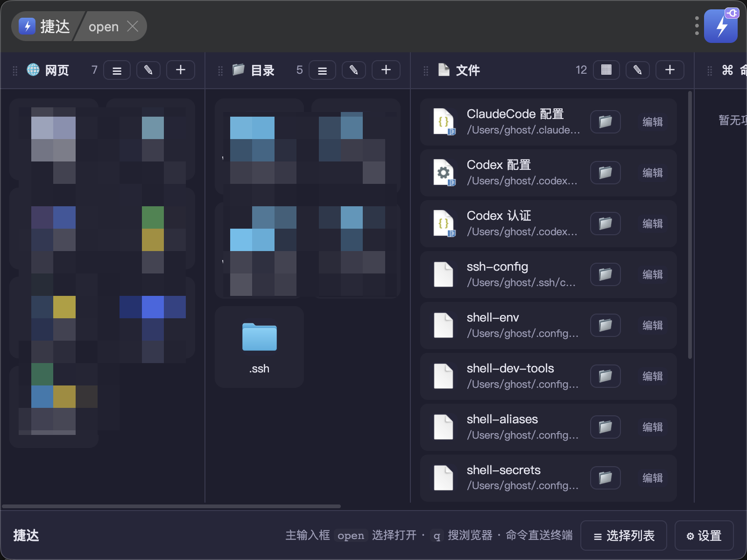Click the grid view icon in 文件 panel
Image resolution: width=747 pixels, height=560 pixels.
coord(606,70)
